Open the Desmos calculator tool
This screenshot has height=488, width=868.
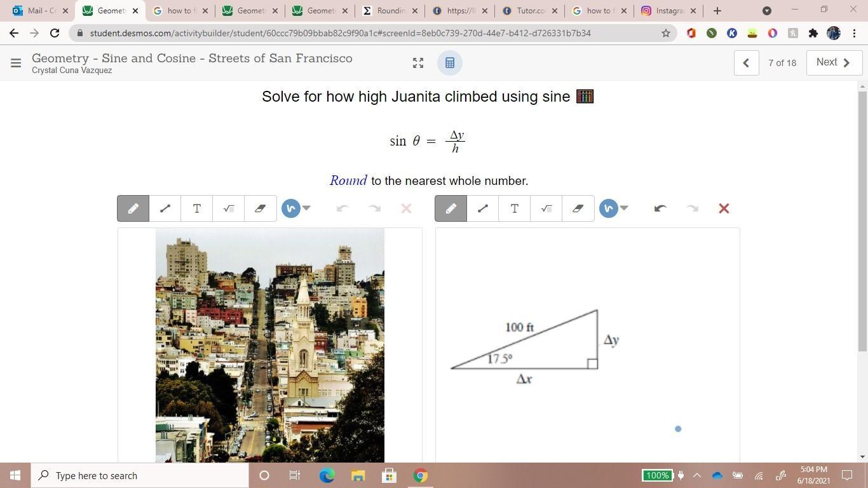(x=449, y=63)
